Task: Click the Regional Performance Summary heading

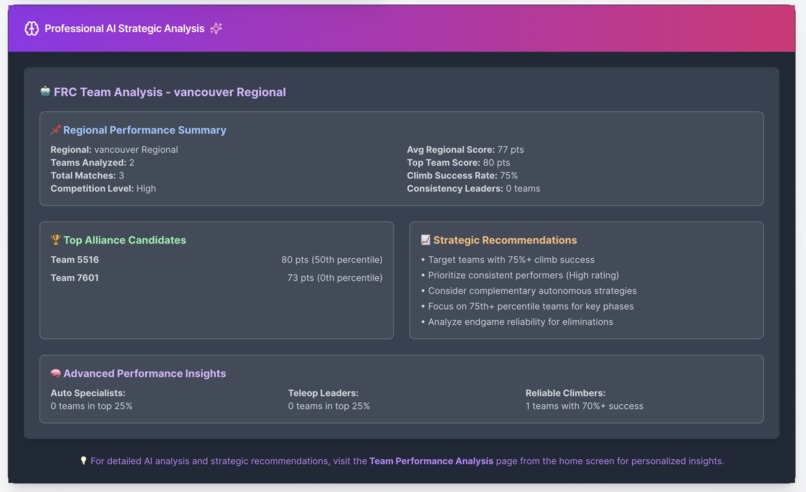Action: pos(144,130)
